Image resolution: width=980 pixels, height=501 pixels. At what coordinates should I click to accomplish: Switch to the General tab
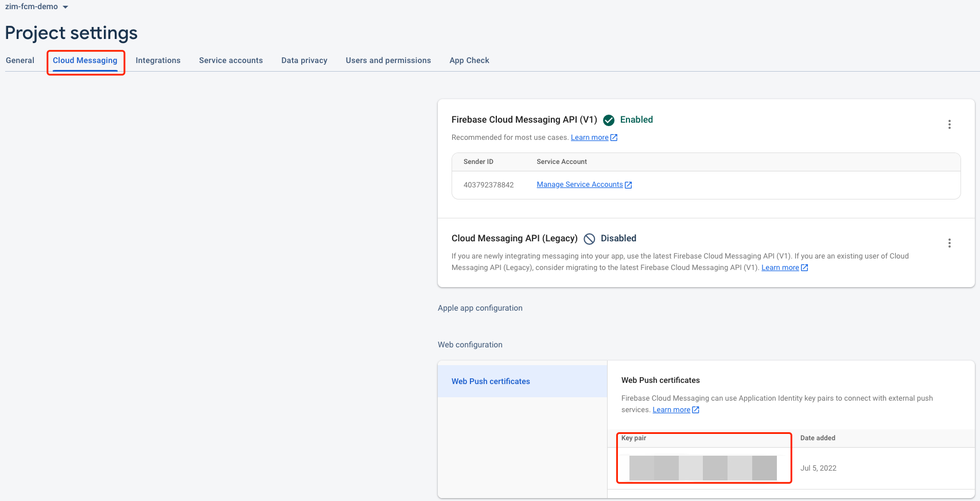click(20, 60)
